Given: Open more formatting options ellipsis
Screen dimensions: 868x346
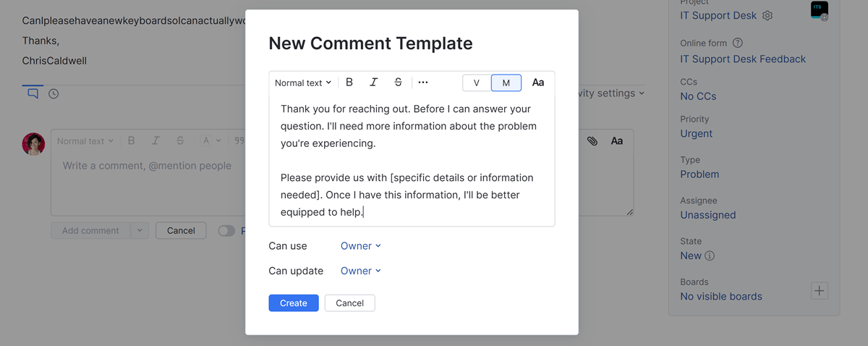Looking at the screenshot, I should tap(423, 83).
